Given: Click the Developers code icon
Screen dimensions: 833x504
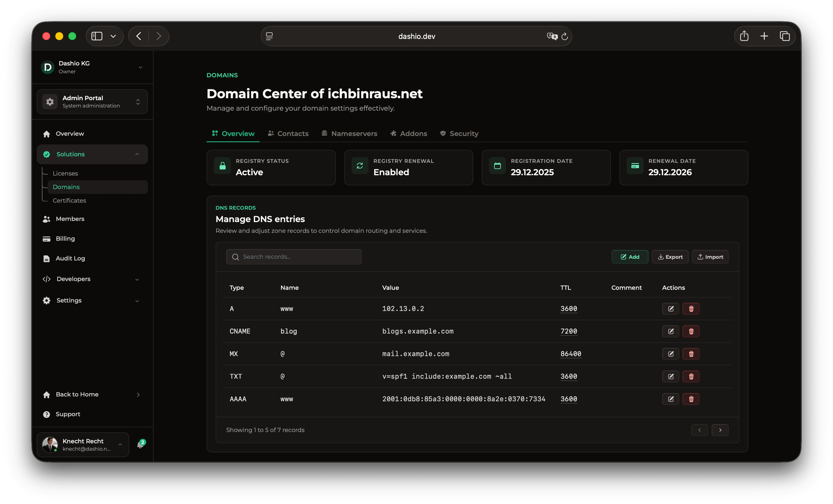Looking at the screenshot, I should tap(46, 279).
